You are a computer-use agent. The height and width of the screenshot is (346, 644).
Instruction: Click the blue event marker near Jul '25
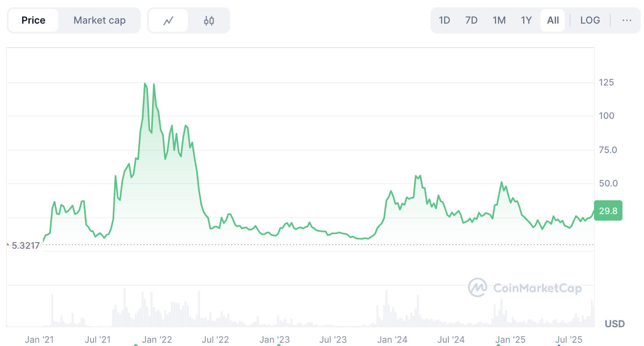[x=559, y=345]
